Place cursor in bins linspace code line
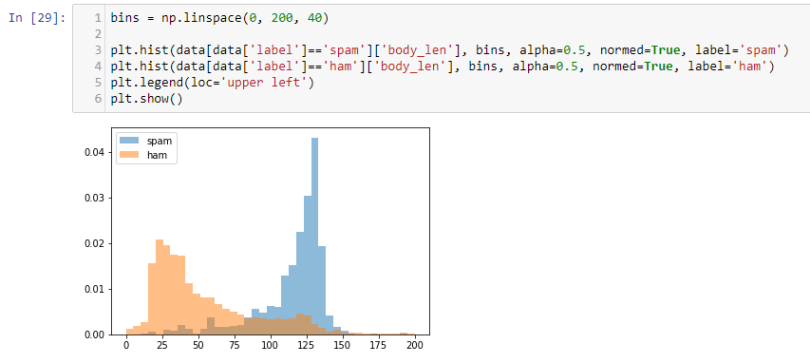This screenshot has height=363, width=810. coord(219,18)
